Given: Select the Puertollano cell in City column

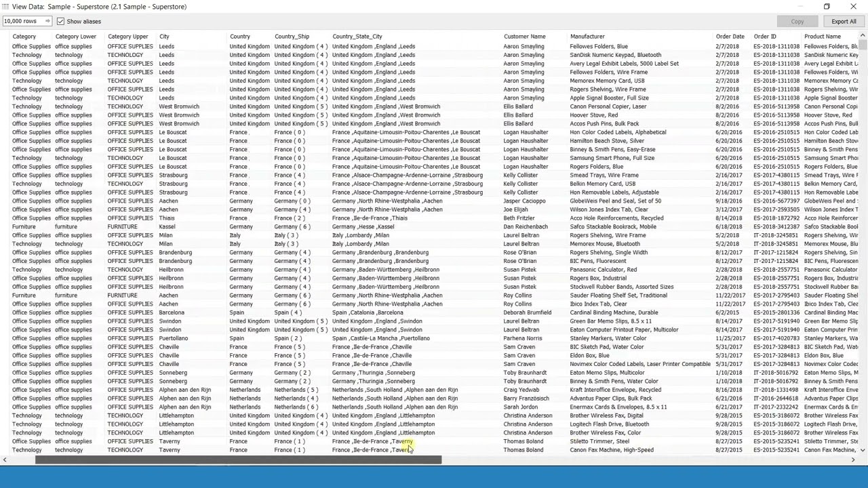Looking at the screenshot, I should [x=173, y=338].
